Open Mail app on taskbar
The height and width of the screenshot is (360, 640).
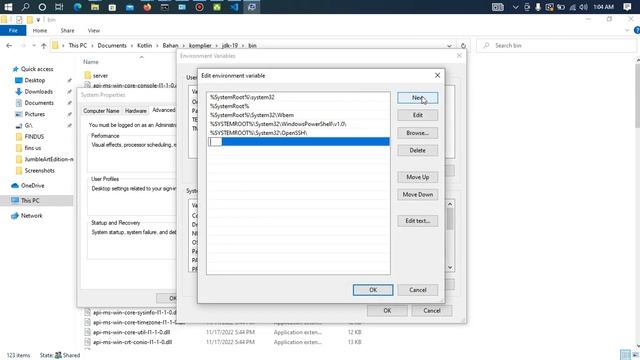click(x=130, y=7)
